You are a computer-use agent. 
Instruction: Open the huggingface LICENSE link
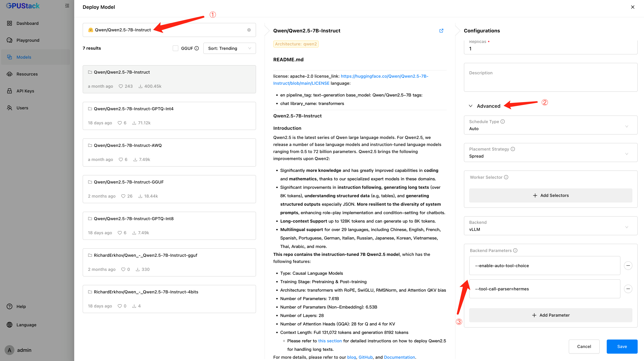pos(351,80)
